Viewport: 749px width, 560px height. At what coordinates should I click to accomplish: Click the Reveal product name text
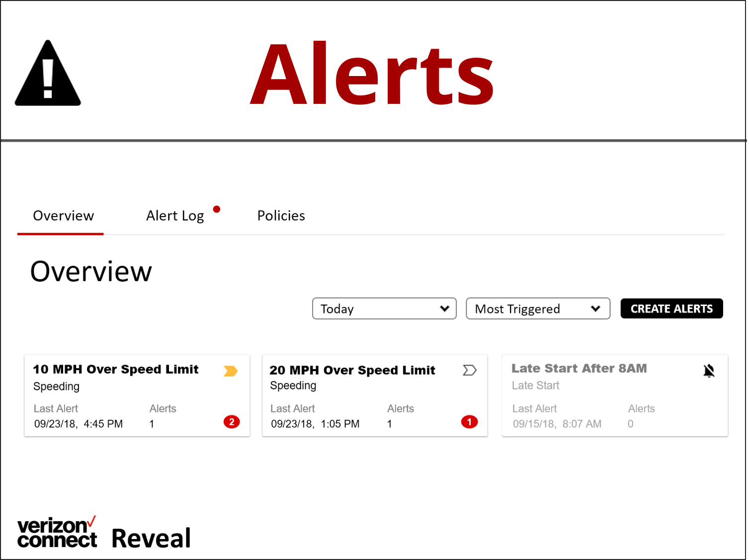[151, 538]
